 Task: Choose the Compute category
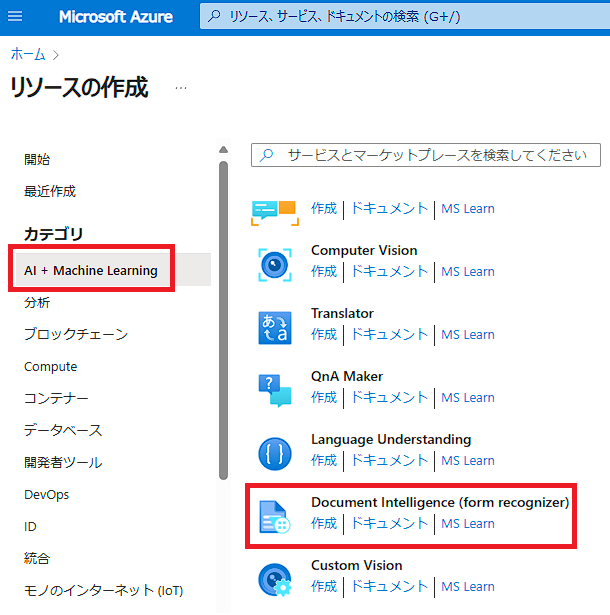[x=51, y=367]
